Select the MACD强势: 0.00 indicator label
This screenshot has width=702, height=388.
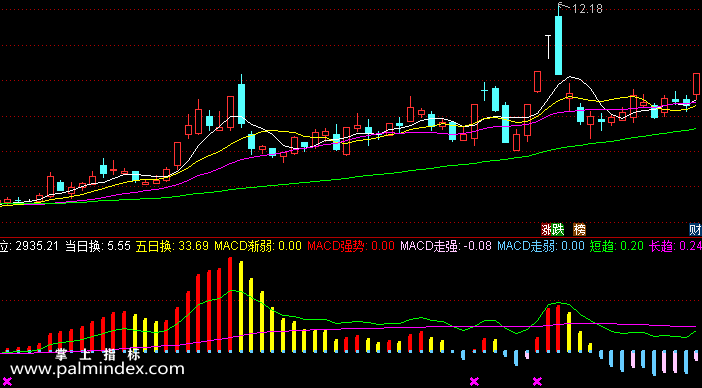coord(351,246)
